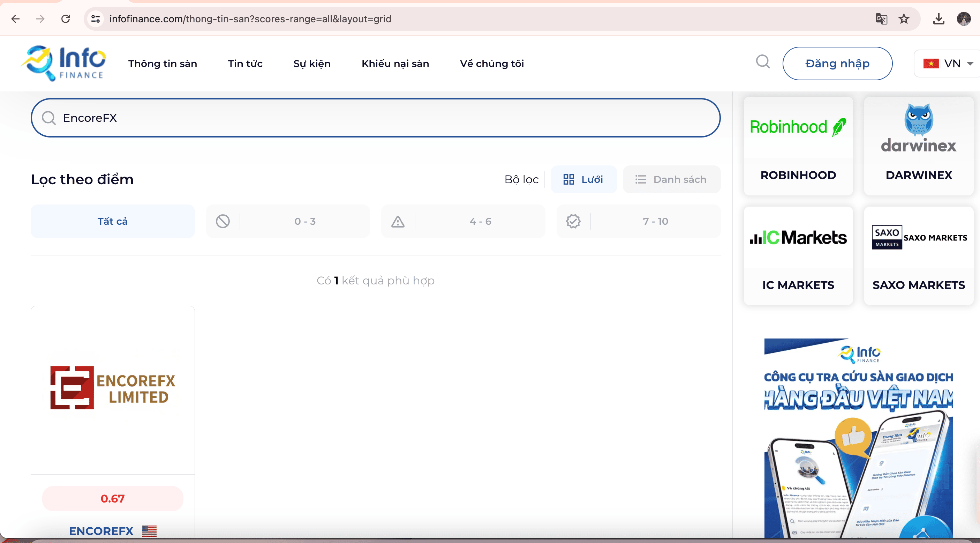Bookmark this page with the star icon
The image size is (980, 543).
[904, 18]
